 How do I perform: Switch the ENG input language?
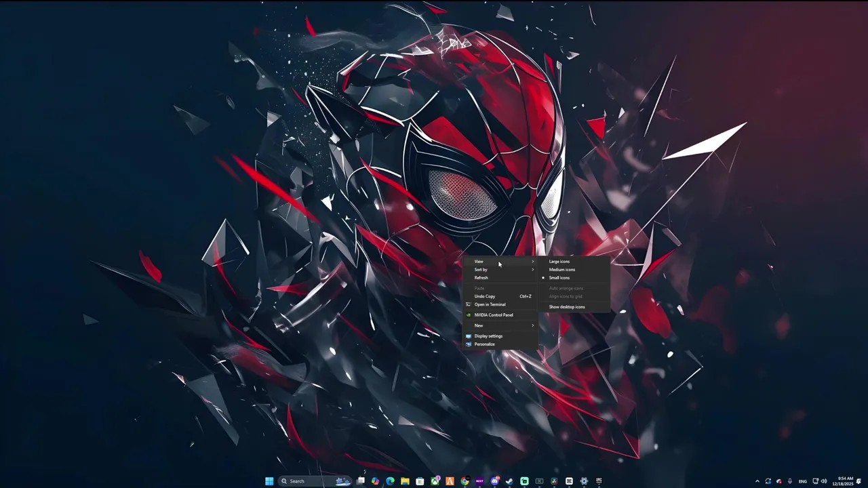(x=803, y=481)
